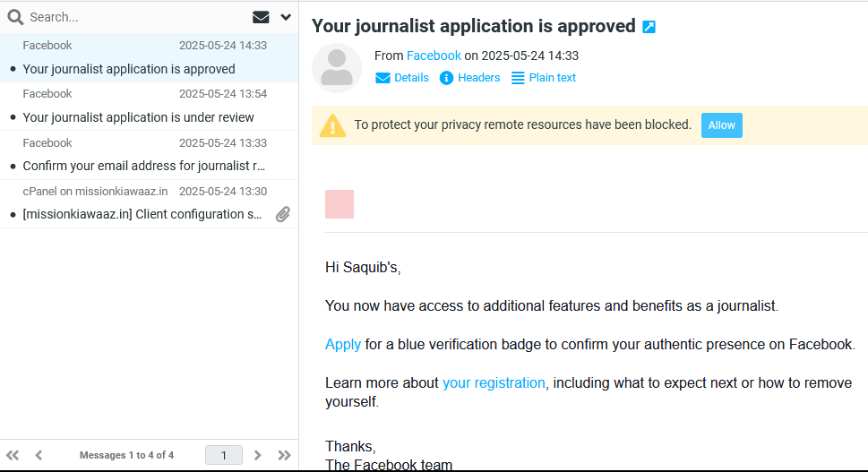
Task: Click the unread dot beside 'is approved' message
Action: point(13,70)
